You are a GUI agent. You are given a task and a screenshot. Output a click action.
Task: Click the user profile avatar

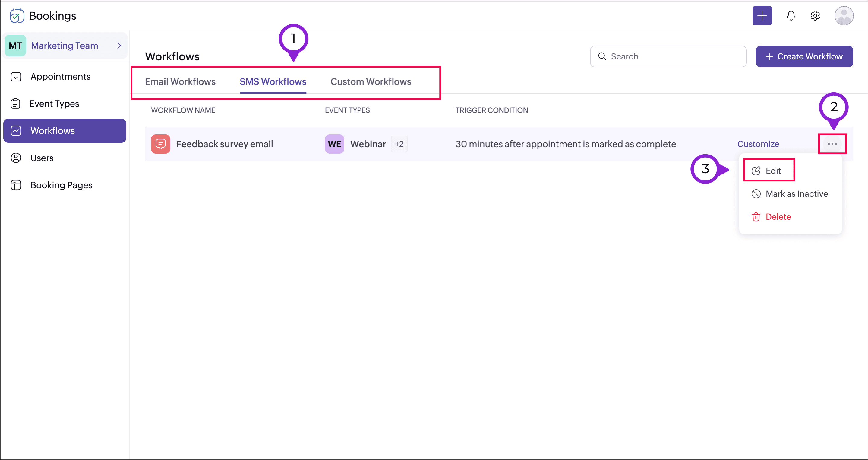[843, 15]
